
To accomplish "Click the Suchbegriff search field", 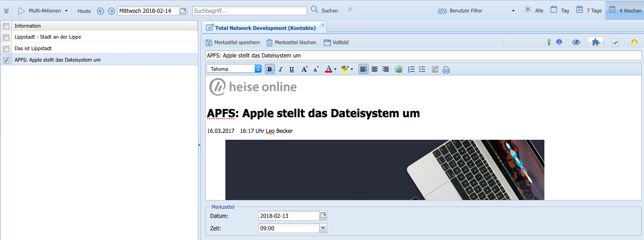I will pyautogui.click(x=249, y=11).
